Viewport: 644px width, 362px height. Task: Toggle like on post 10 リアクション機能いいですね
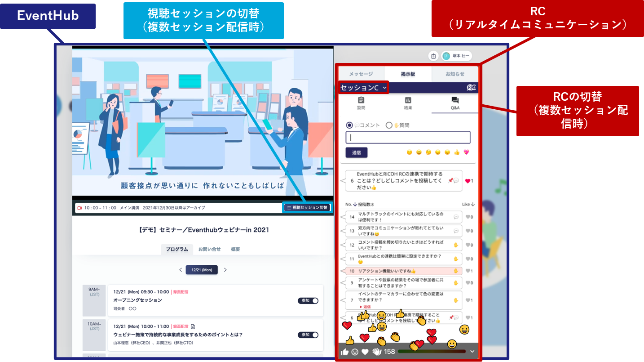point(468,271)
